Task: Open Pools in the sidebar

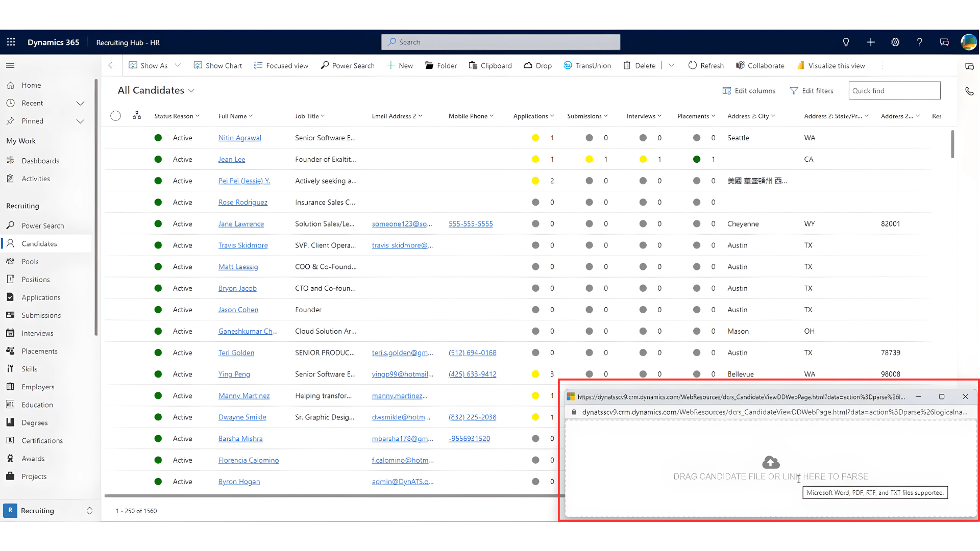Action: pyautogui.click(x=30, y=262)
